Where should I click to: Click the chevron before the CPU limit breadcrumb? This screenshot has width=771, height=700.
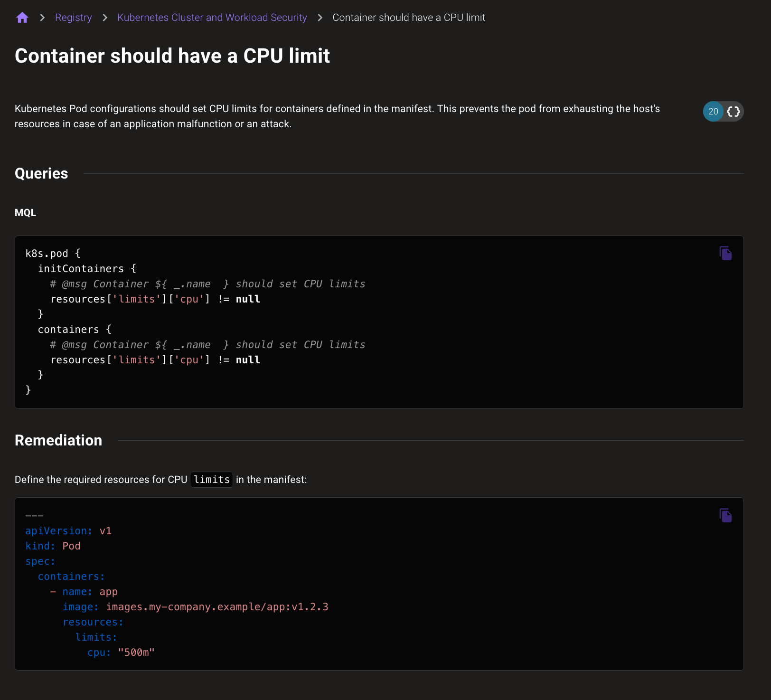(320, 17)
